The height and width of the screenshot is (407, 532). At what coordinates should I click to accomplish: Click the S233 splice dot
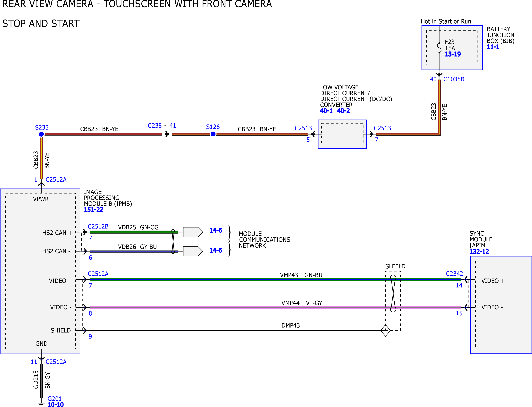[x=41, y=134]
